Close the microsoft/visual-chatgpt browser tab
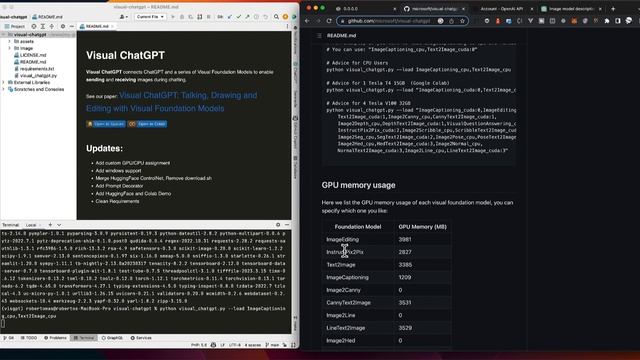Screen dimensions: 640x360 click(463, 8)
